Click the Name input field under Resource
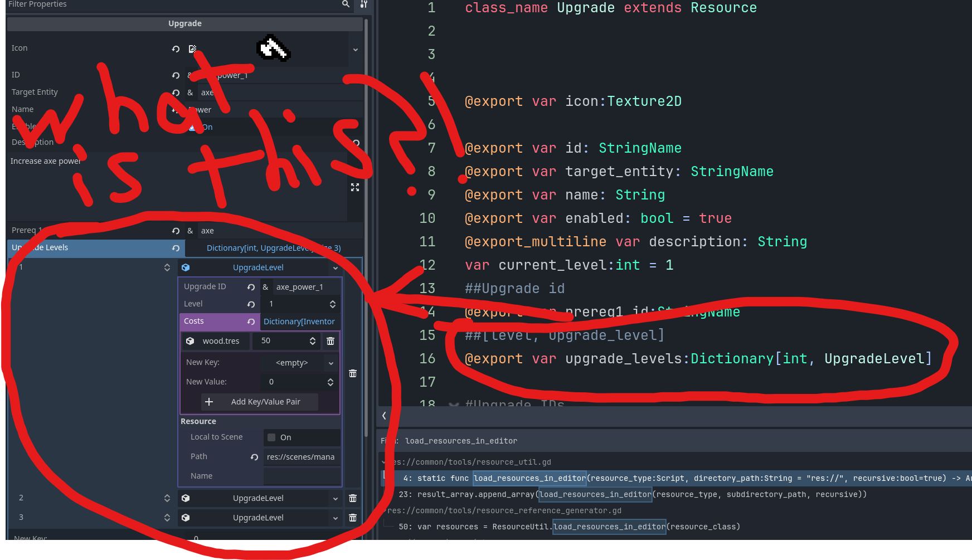This screenshot has width=972, height=560. coord(302,476)
